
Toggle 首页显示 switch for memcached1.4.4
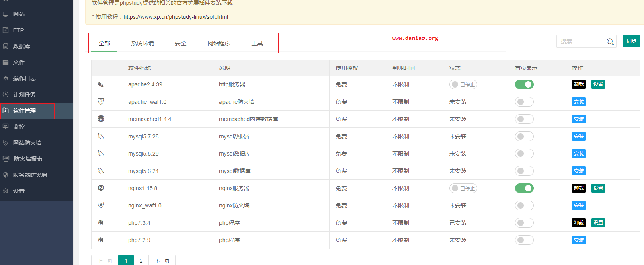[524, 119]
